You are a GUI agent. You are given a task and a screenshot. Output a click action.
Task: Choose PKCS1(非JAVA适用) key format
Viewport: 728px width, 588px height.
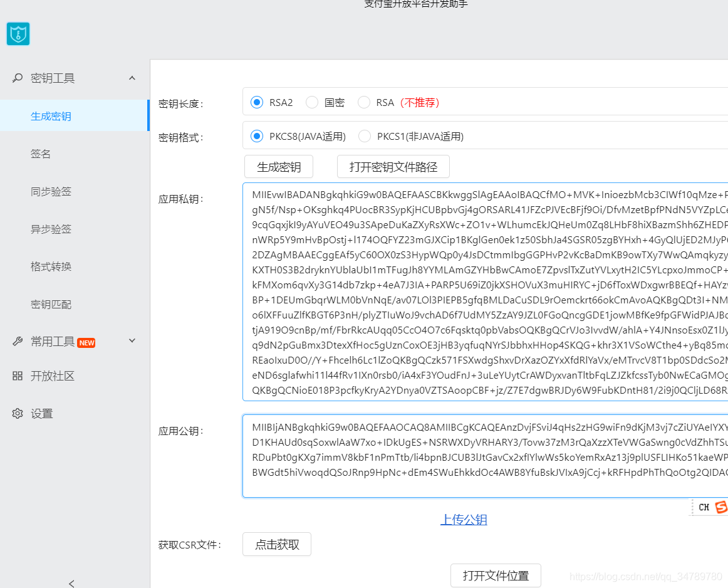365,136
